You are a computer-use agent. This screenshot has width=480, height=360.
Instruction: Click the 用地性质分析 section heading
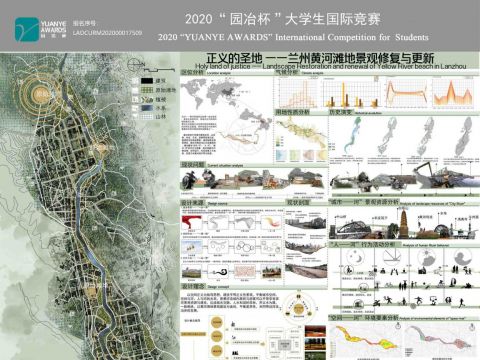[x=292, y=112]
